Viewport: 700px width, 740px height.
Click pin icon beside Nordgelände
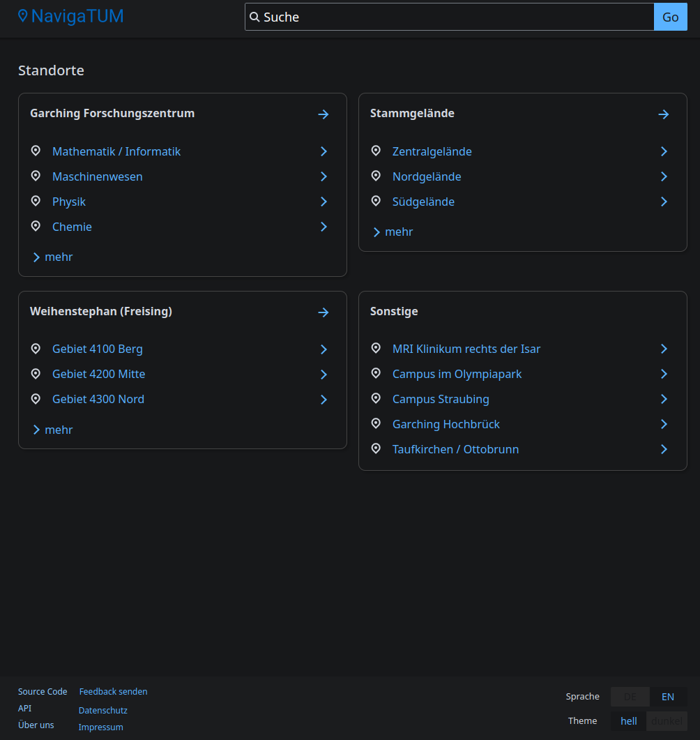point(376,176)
